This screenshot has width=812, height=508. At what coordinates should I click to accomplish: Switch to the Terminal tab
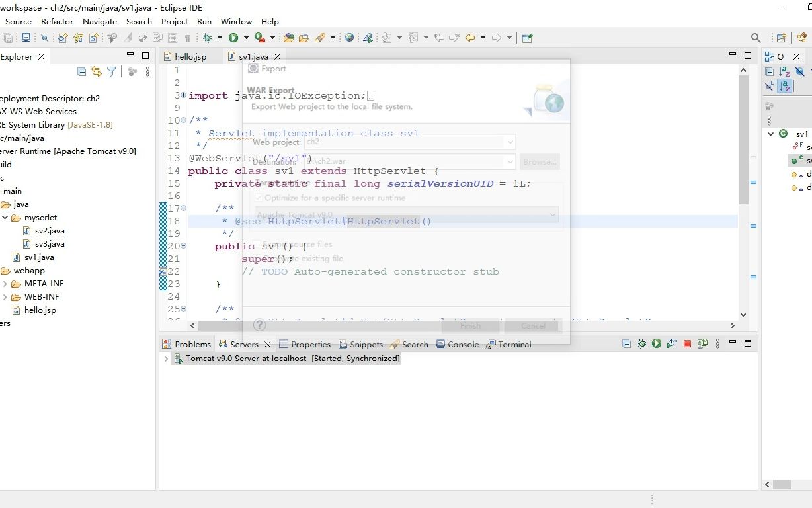point(508,345)
